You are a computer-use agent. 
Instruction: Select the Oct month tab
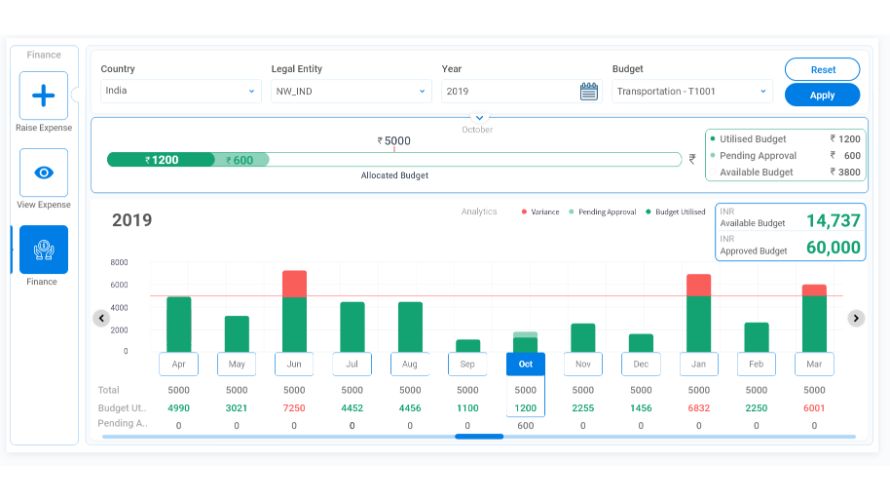pyautogui.click(x=525, y=364)
